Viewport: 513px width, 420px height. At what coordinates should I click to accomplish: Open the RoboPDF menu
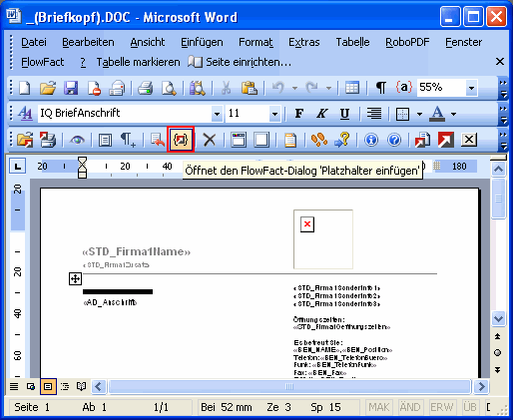point(407,42)
